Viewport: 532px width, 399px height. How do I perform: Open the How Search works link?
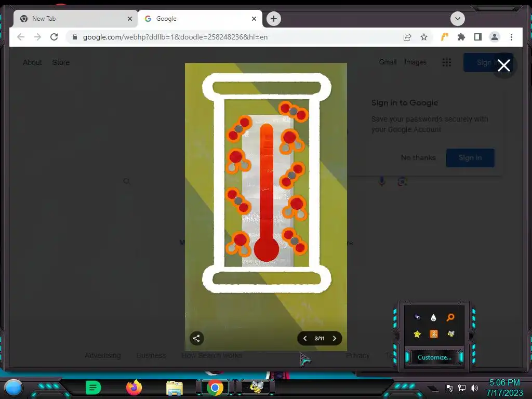(212, 355)
